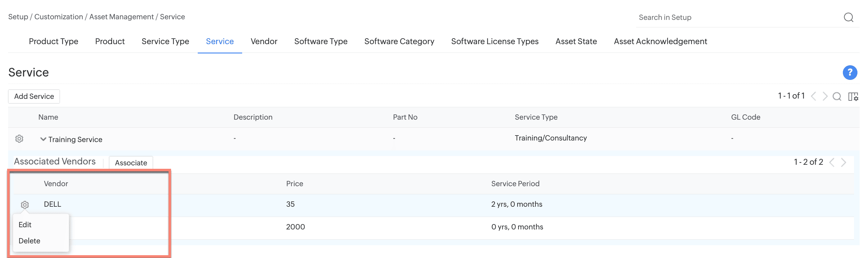Go to next page of services list

(825, 96)
